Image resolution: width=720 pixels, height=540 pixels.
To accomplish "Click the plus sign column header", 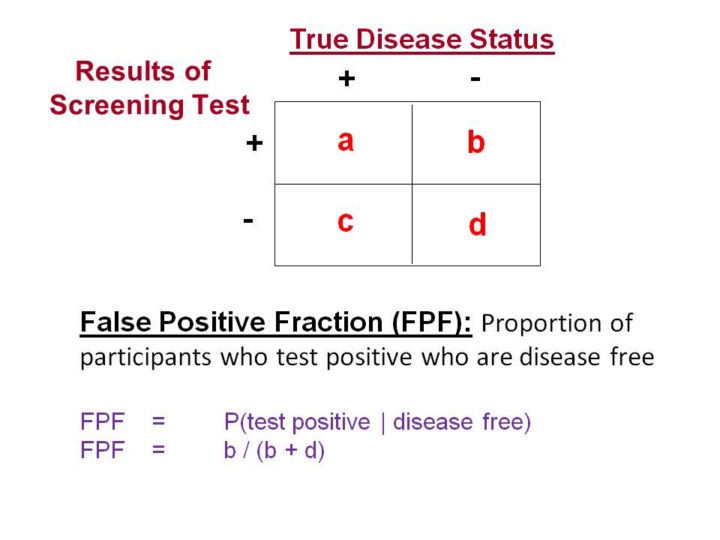I will point(346,79).
